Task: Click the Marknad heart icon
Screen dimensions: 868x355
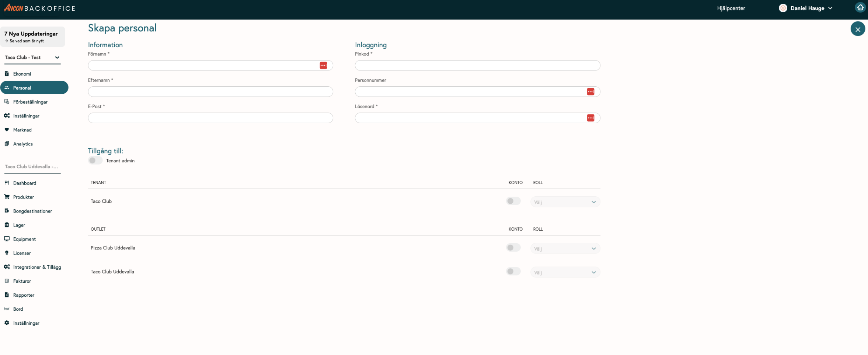Action: pyautogui.click(x=7, y=130)
